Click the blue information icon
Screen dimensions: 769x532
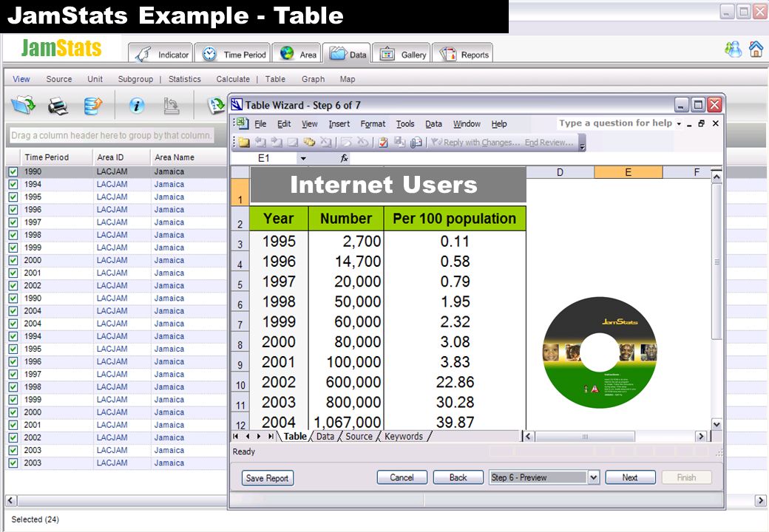pyautogui.click(x=137, y=106)
